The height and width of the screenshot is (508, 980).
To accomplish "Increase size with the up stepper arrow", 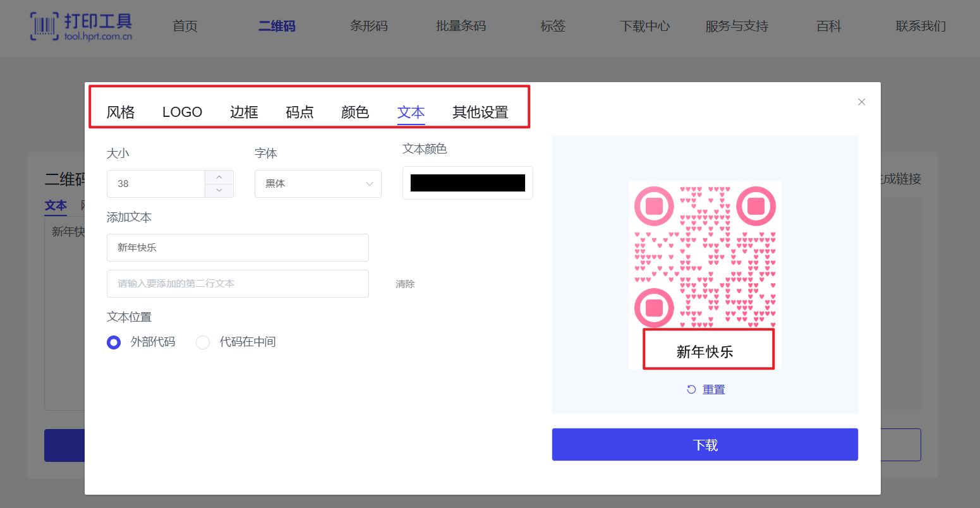I will (219, 177).
